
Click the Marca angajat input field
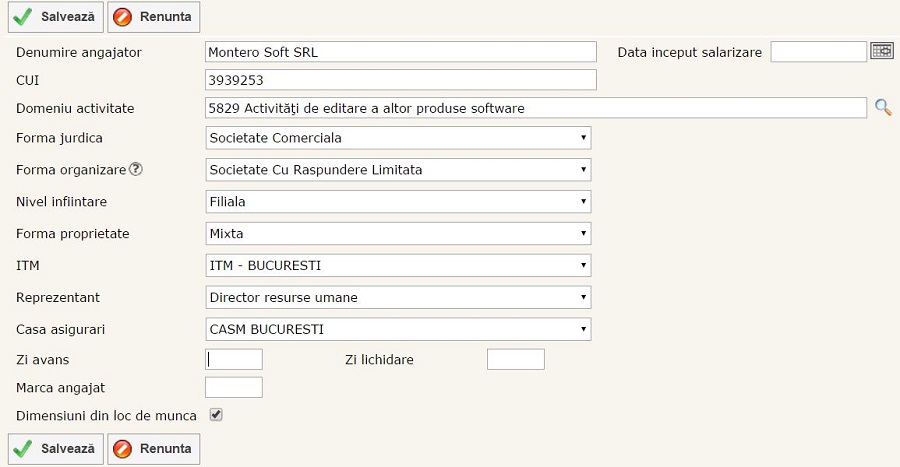[x=233, y=387]
